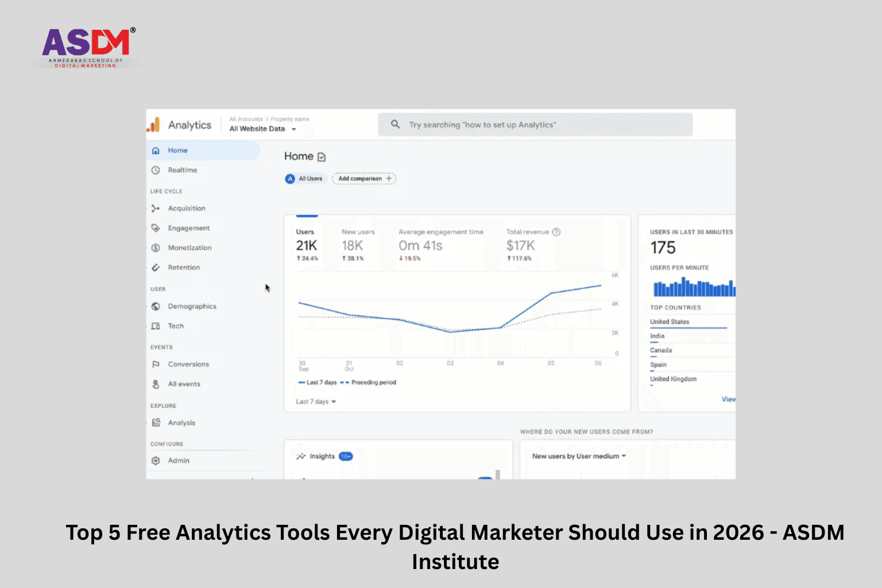Click the Realtime clock icon
The height and width of the screenshot is (588, 882).
(156, 170)
